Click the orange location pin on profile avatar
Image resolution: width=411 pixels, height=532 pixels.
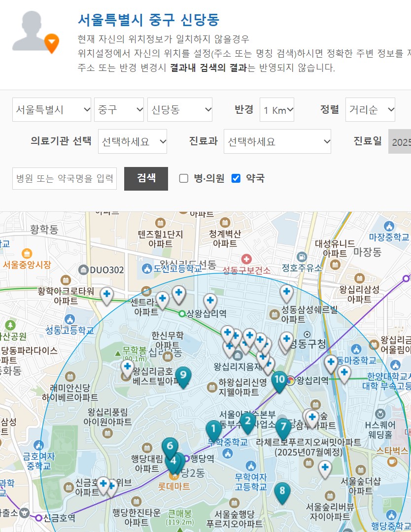[x=52, y=43]
